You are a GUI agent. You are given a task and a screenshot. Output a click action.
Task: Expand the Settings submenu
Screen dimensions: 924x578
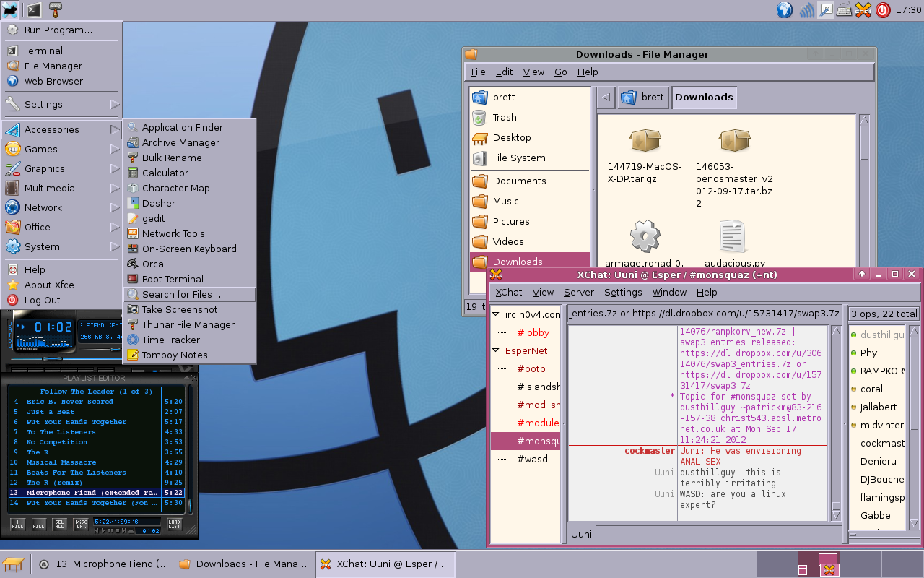[62, 104]
